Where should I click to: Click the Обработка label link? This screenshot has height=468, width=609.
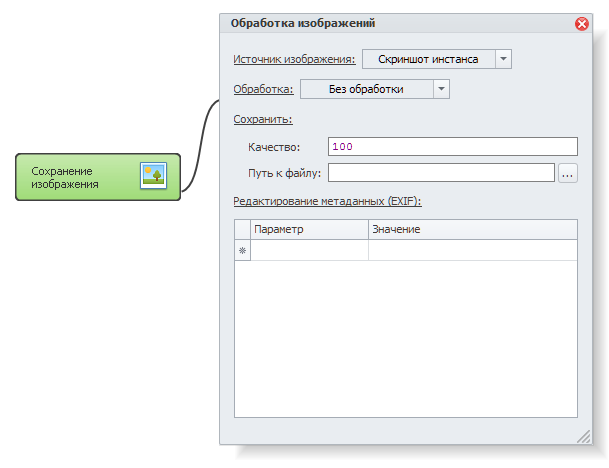[263, 89]
